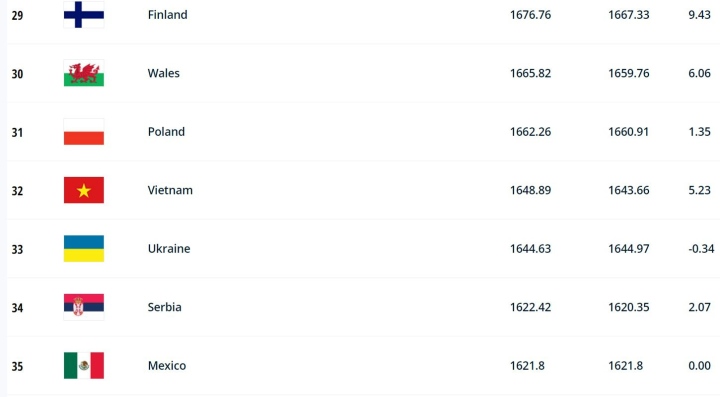Select Serbia's total points 1622.42
Image resolution: width=720 pixels, height=397 pixels.
tap(530, 307)
